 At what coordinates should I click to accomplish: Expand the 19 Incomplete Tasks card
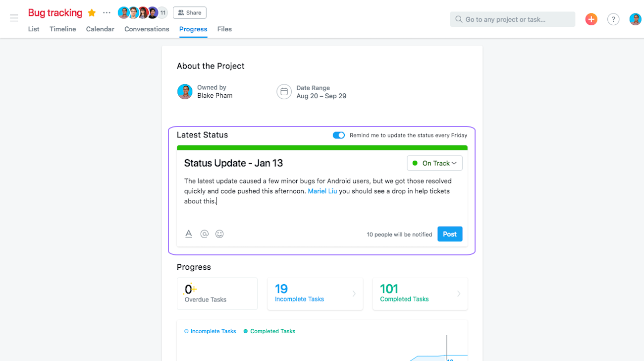point(315,294)
